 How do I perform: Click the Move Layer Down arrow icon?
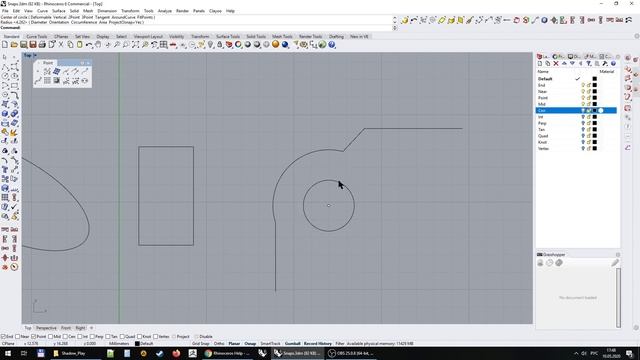tap(572, 64)
